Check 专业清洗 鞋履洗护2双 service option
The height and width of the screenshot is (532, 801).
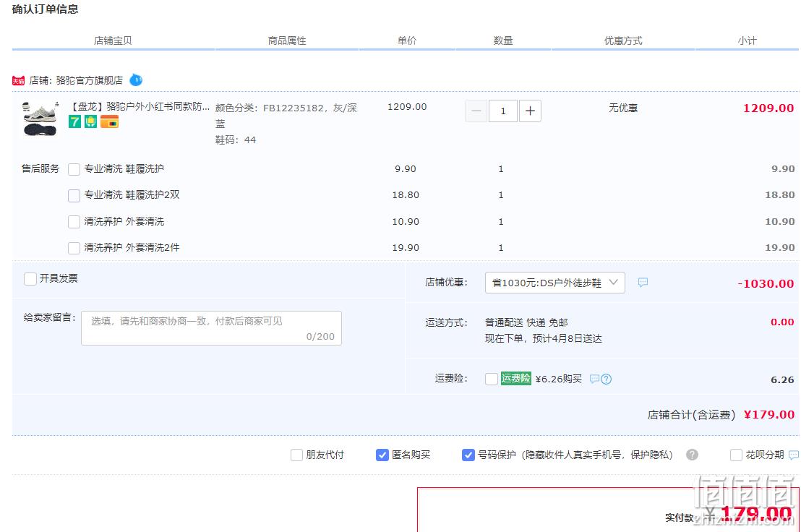(x=74, y=196)
